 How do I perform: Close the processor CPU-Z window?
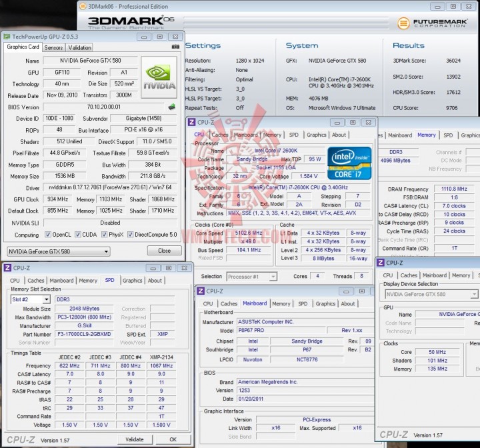pos(369,123)
